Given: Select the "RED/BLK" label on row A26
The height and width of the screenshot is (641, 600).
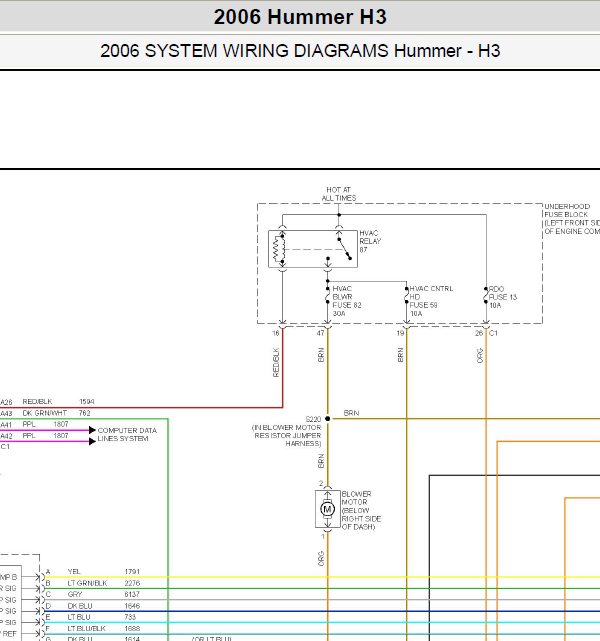Looking at the screenshot, I should (x=37, y=402).
